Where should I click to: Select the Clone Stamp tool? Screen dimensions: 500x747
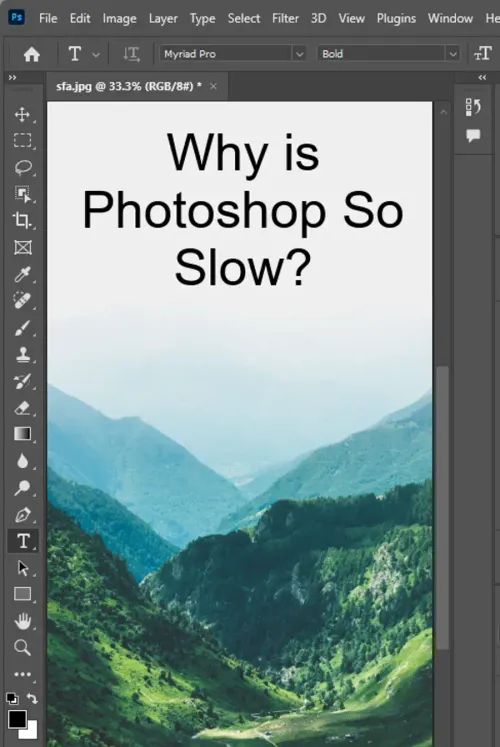22,354
